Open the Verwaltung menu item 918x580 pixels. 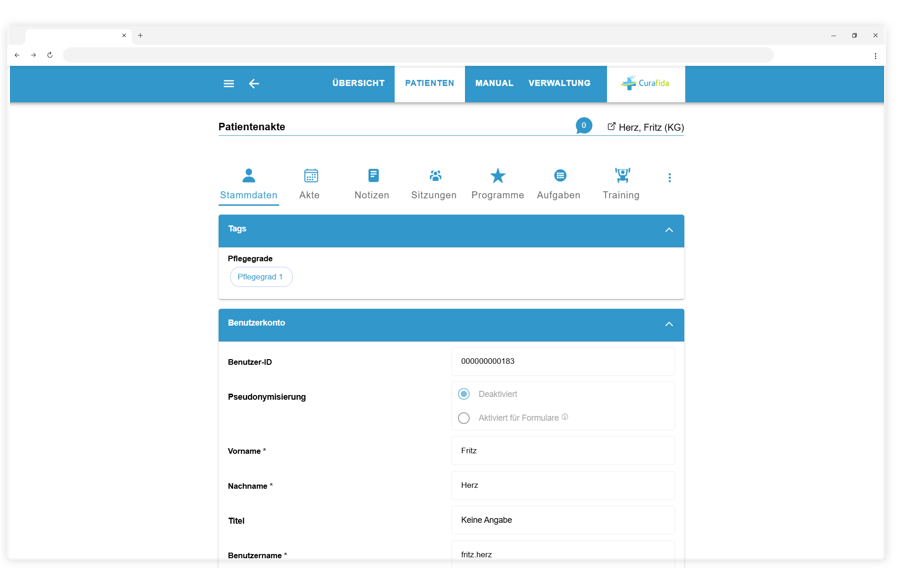coord(559,83)
